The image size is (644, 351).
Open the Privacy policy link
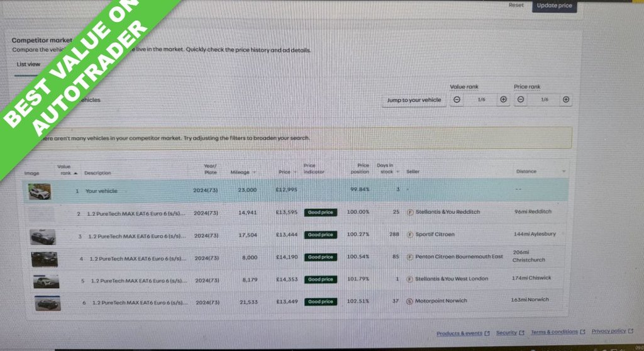tap(608, 331)
